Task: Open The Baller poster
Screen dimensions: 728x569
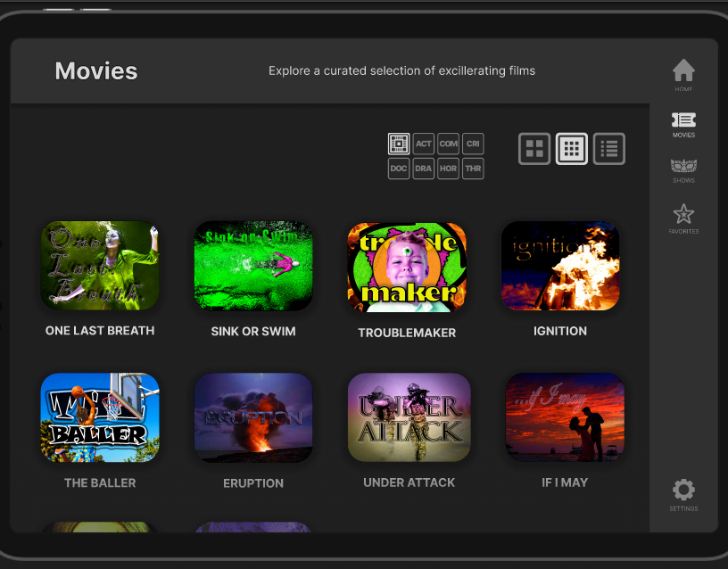Action: 100,417
